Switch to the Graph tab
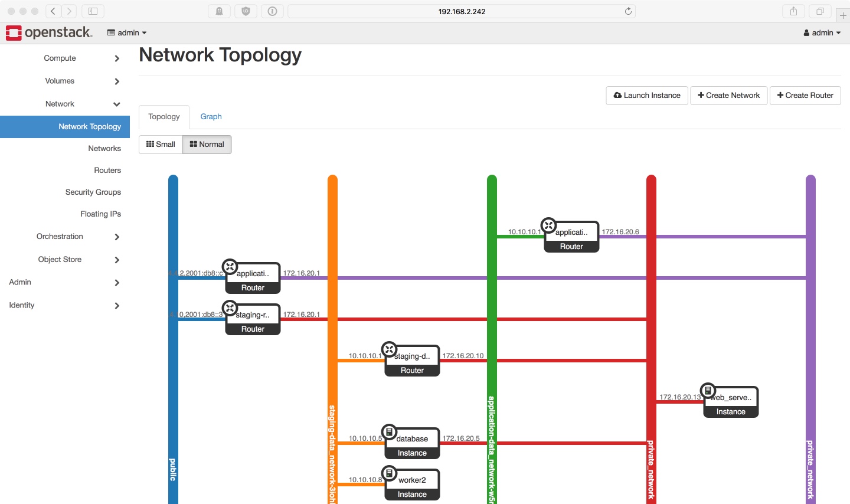 tap(211, 117)
